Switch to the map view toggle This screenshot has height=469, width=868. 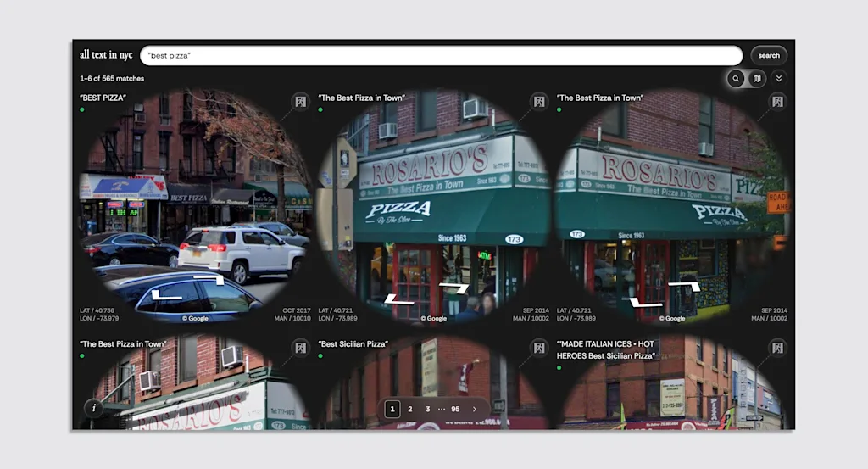coord(757,79)
